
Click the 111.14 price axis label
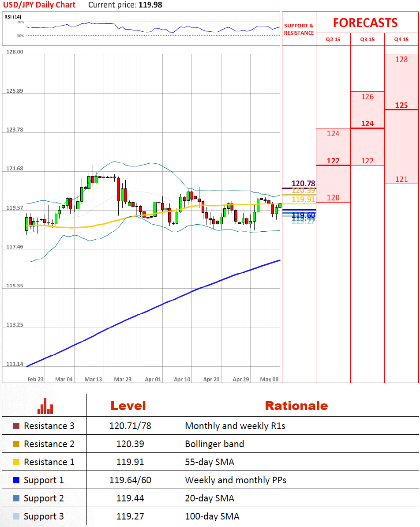point(15,364)
